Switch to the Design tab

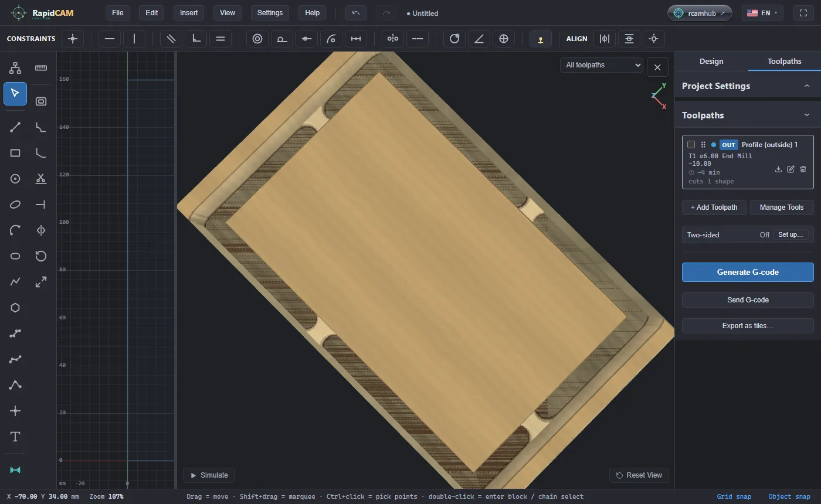711,61
